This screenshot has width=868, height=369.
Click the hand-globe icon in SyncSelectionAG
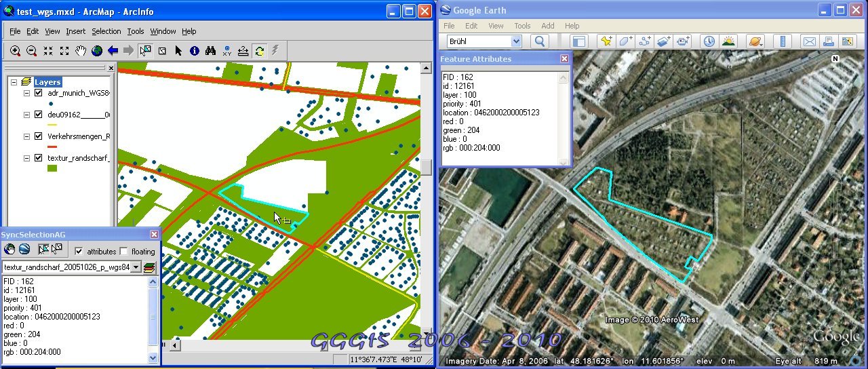pos(9,250)
